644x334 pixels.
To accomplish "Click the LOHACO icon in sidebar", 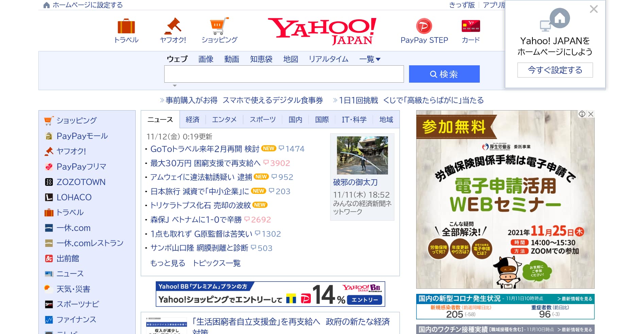I will tap(49, 197).
